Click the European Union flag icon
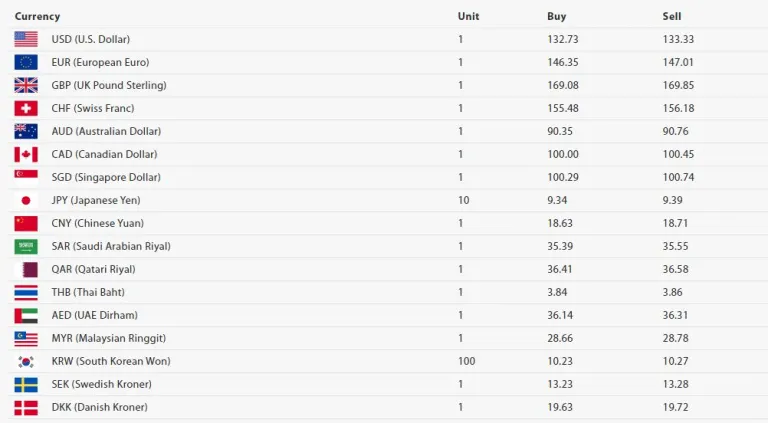The height and width of the screenshot is (423, 768). (x=26, y=62)
